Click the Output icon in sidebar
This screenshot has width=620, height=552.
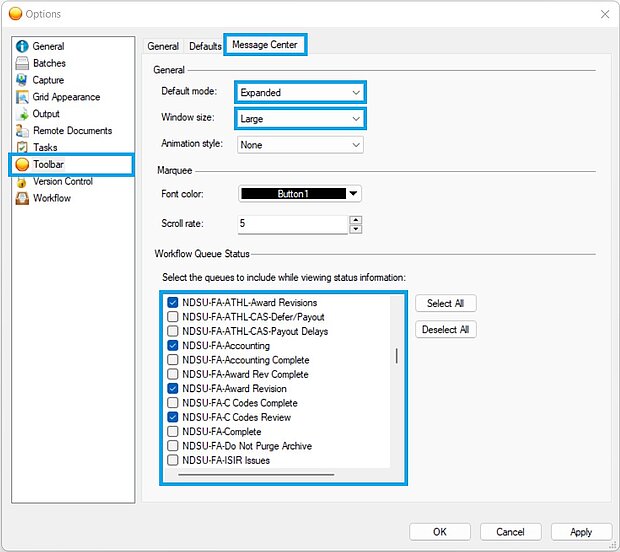coord(22,114)
